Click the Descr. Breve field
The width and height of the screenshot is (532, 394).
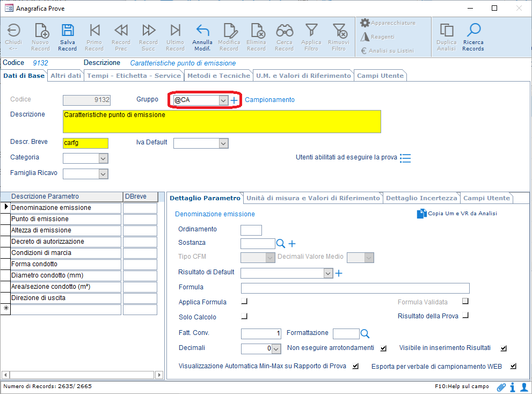85,143
